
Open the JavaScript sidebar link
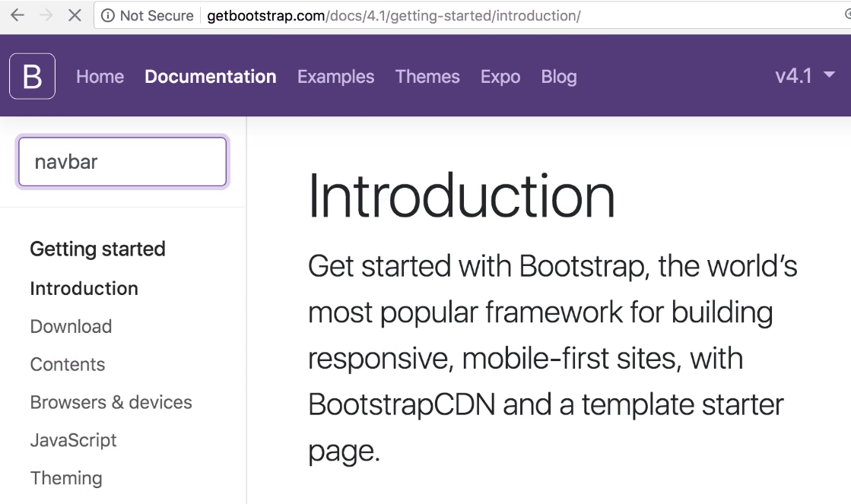(73, 440)
